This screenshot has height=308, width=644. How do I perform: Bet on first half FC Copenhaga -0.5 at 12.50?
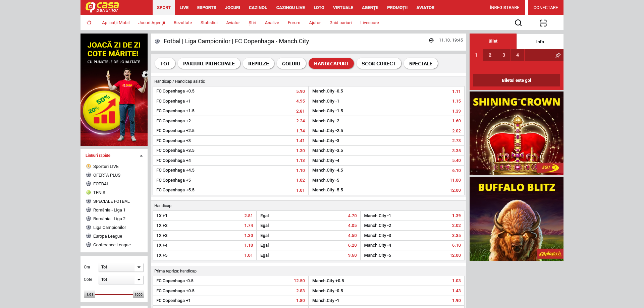tap(230, 281)
